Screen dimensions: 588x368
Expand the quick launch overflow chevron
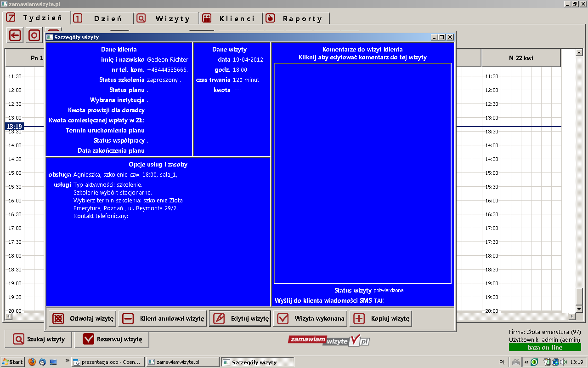(x=68, y=361)
